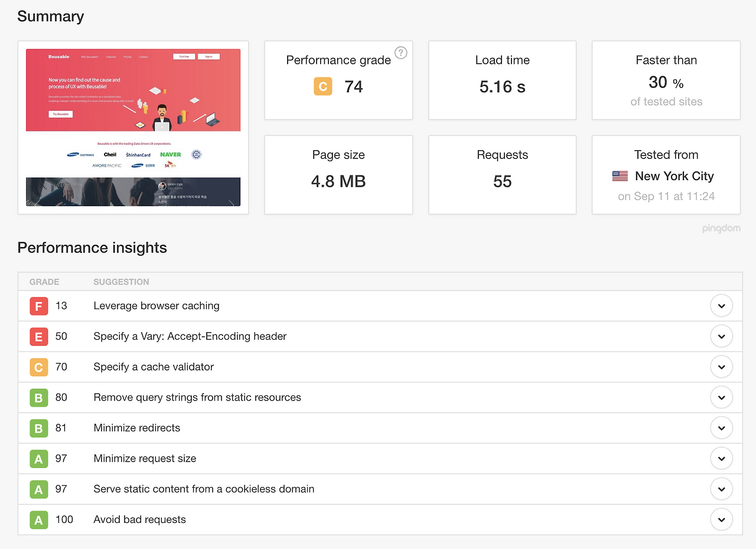This screenshot has width=756, height=549.
Task: Click the GRADE column header
Action: point(44,282)
